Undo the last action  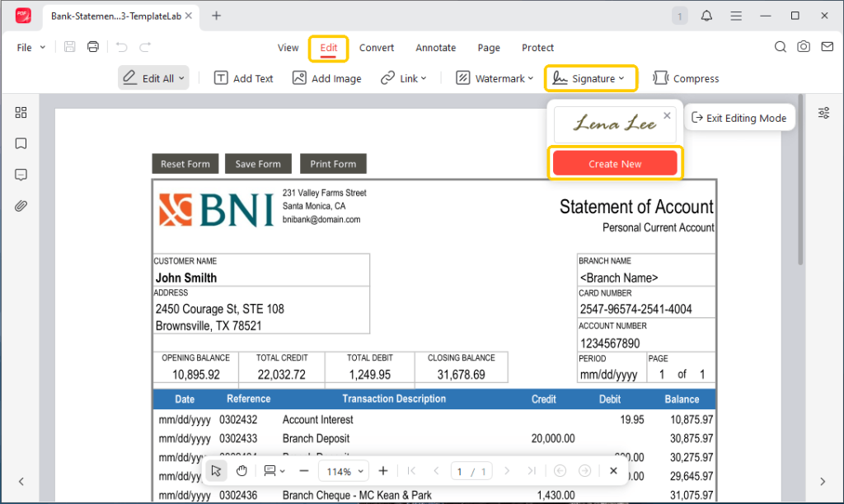[x=122, y=47]
